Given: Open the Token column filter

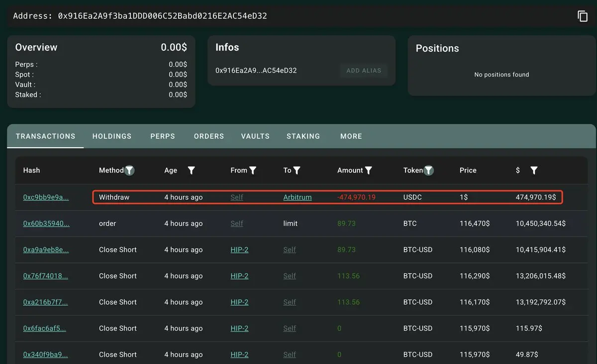Looking at the screenshot, I should click(428, 171).
